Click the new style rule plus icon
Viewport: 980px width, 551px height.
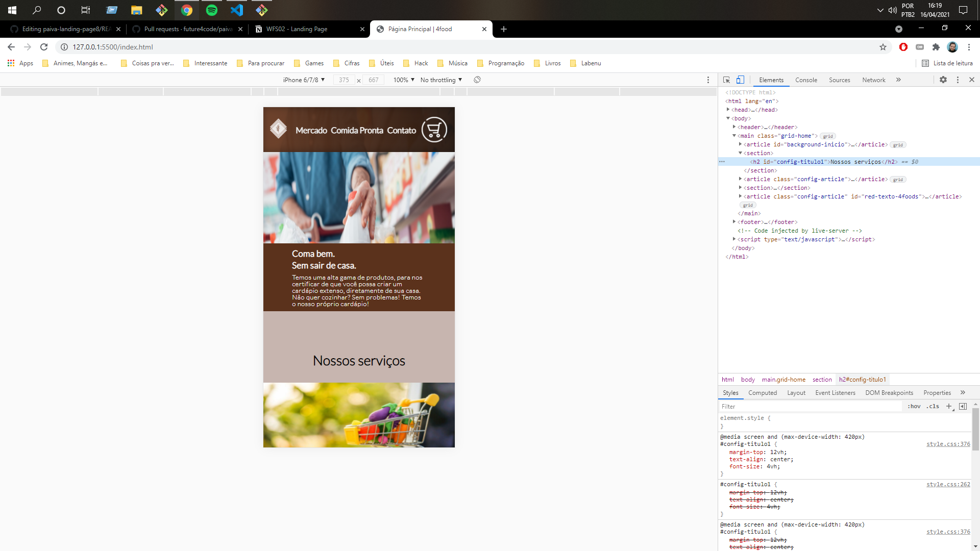pyautogui.click(x=949, y=407)
